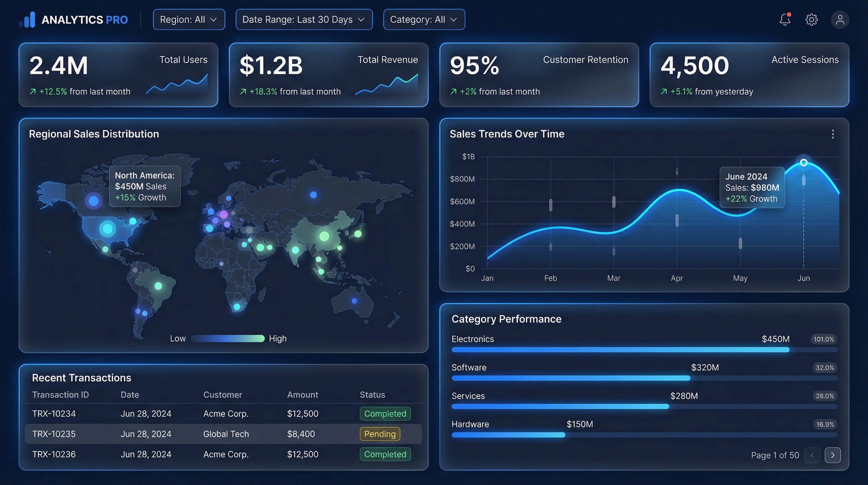Open notifications from the bell icon
Viewport: 868px width, 485px height.
(785, 19)
